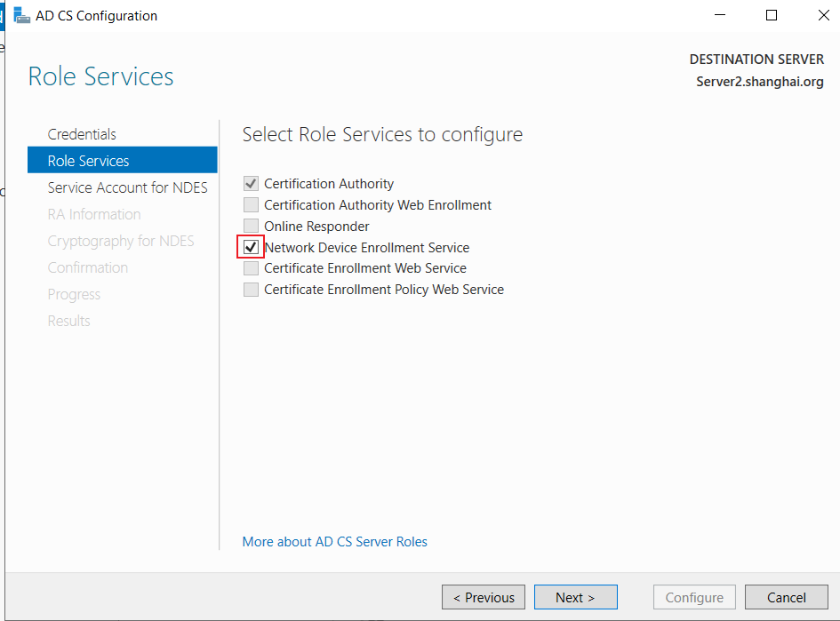Open More about AD CS Server Roles
Viewport: 840px width, 621px height.
(335, 542)
